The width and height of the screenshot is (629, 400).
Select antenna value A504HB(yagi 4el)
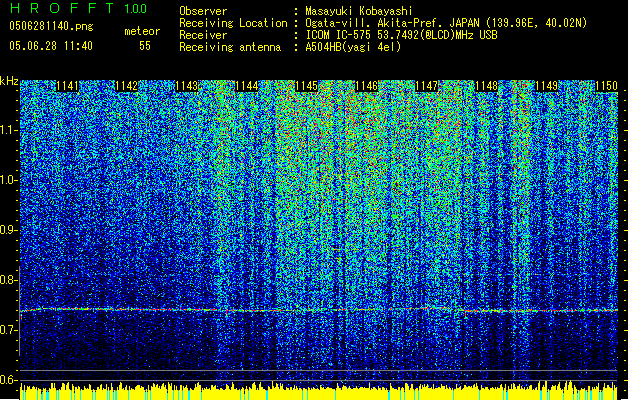(x=353, y=47)
